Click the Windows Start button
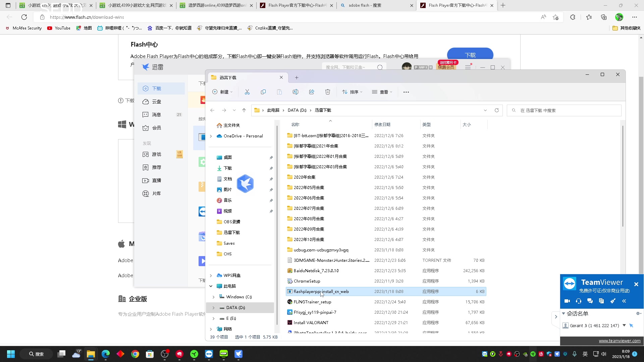 pos(11,354)
